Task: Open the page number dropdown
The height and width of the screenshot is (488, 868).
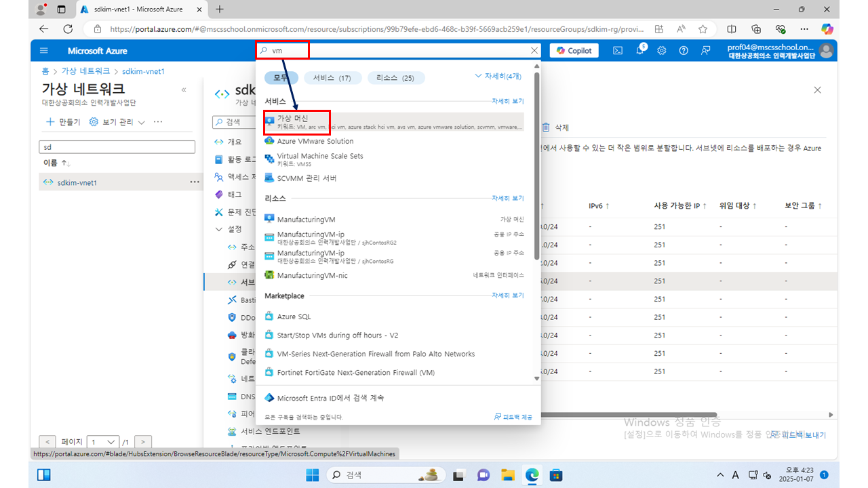Action: click(x=103, y=441)
